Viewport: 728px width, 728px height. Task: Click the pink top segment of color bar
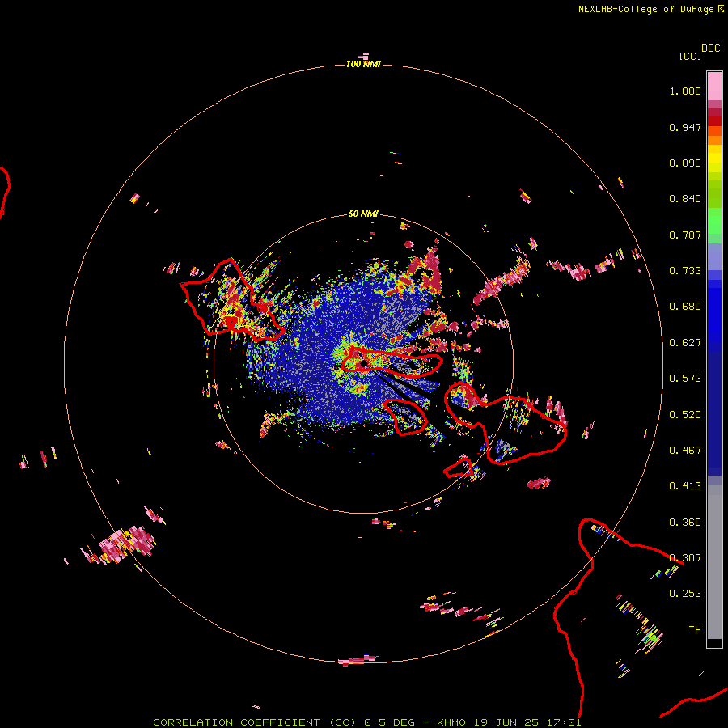(714, 87)
